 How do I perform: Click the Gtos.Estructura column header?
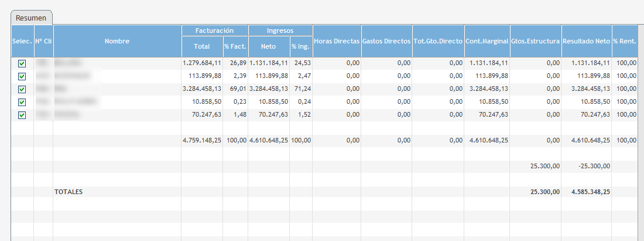point(535,41)
